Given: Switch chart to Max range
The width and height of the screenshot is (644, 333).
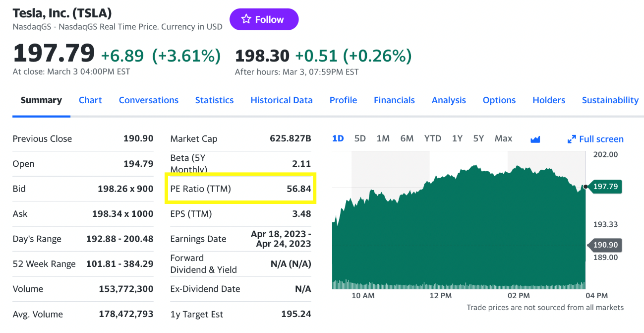Looking at the screenshot, I should point(503,138).
